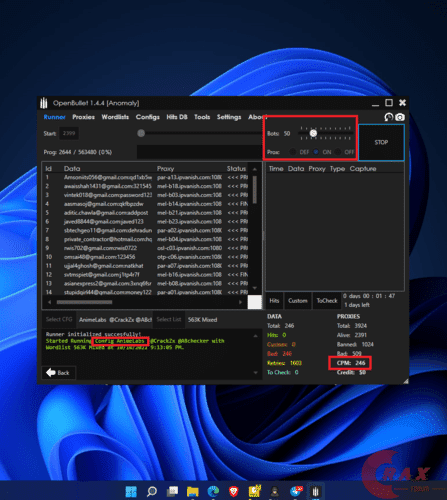The width and height of the screenshot is (447, 500).
Task: Click the log panel scroll-down arrow
Action: [x=255, y=373]
